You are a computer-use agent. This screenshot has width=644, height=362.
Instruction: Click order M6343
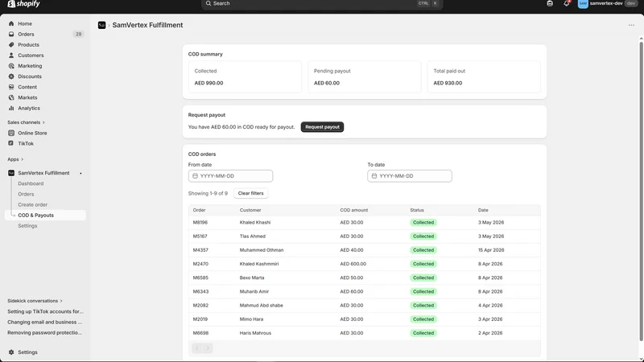200,291
